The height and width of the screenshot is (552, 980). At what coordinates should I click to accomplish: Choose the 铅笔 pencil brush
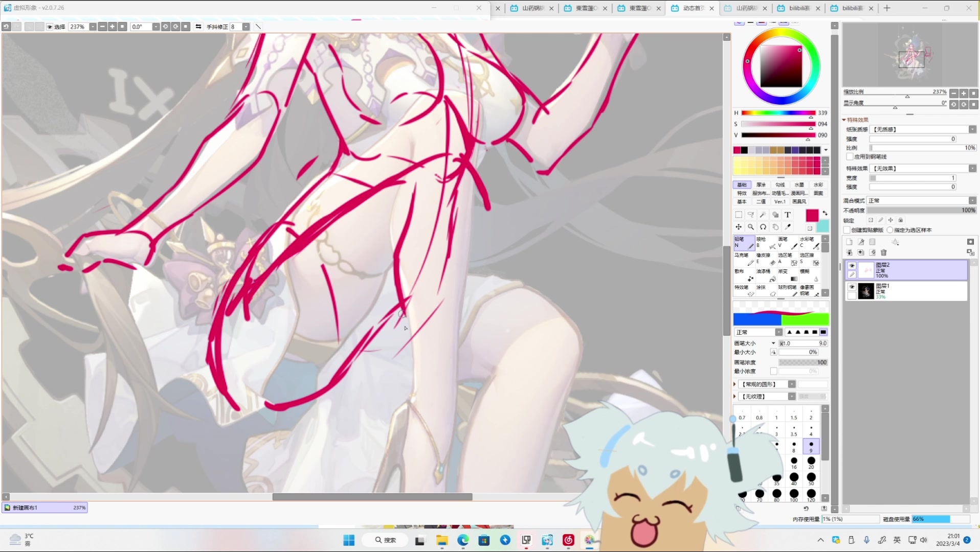point(744,243)
